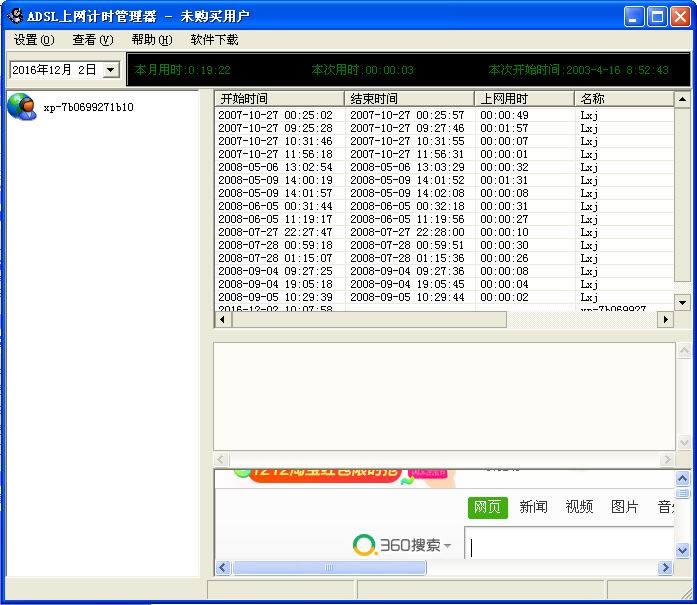Select the row starting 2008-06-05 11:19:17

pos(444,219)
